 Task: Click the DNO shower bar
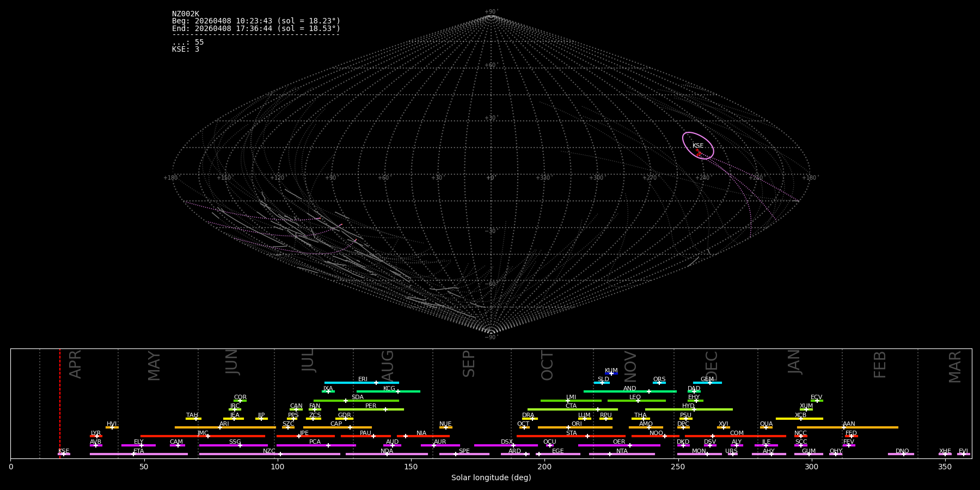click(901, 454)
